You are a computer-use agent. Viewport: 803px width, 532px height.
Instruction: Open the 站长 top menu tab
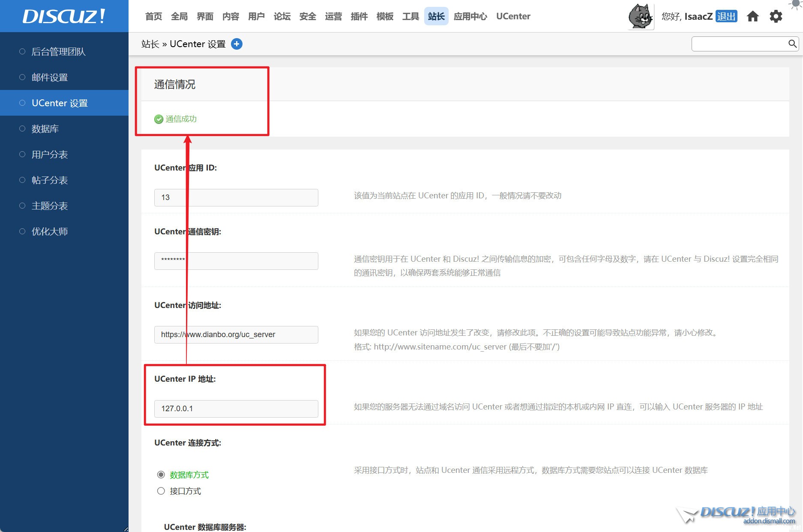[436, 16]
